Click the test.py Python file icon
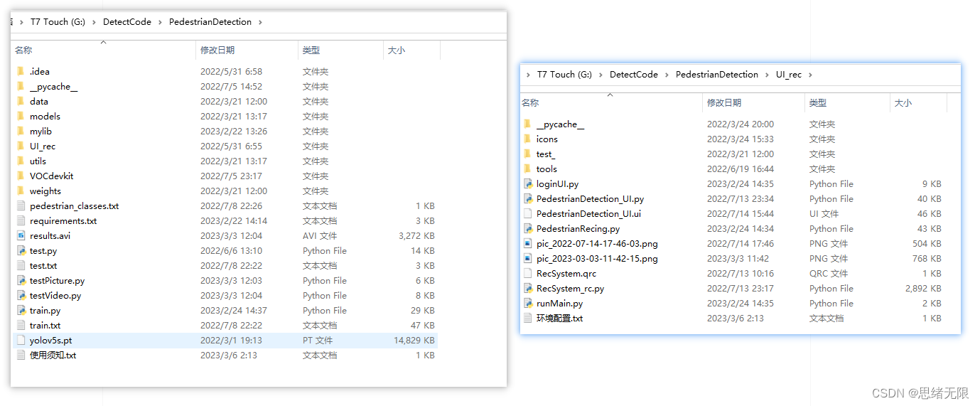The width and height of the screenshot is (980, 406). [x=21, y=250]
